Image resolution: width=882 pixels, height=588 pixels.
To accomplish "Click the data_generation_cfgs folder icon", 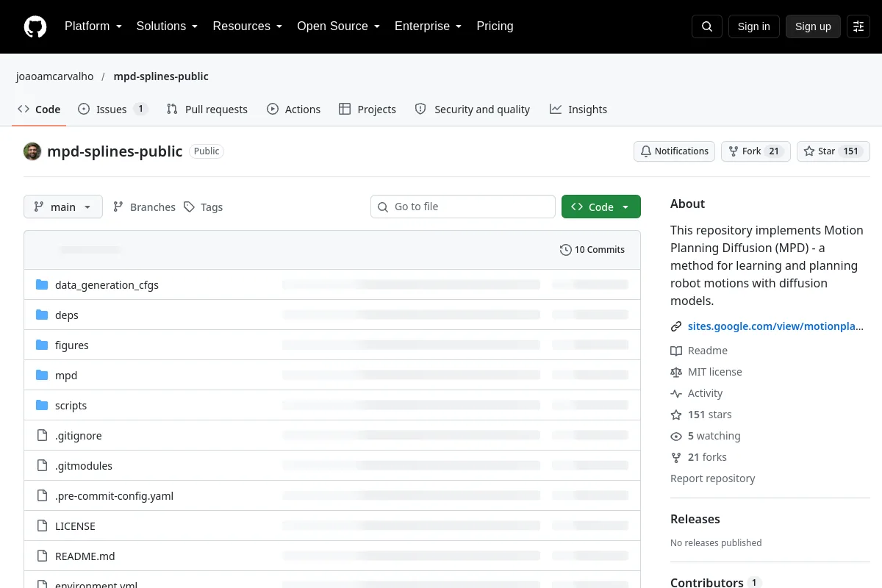I will click(x=42, y=284).
